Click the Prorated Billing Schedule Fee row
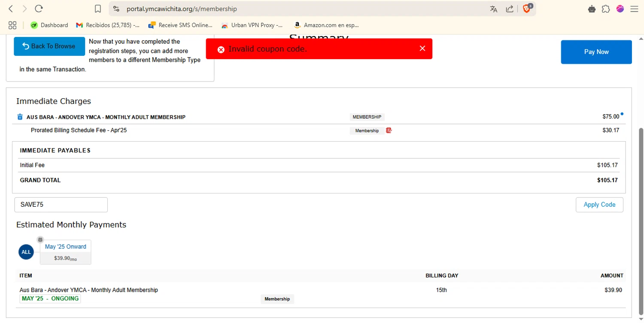Screen dimensions: 644x323 coord(319,130)
